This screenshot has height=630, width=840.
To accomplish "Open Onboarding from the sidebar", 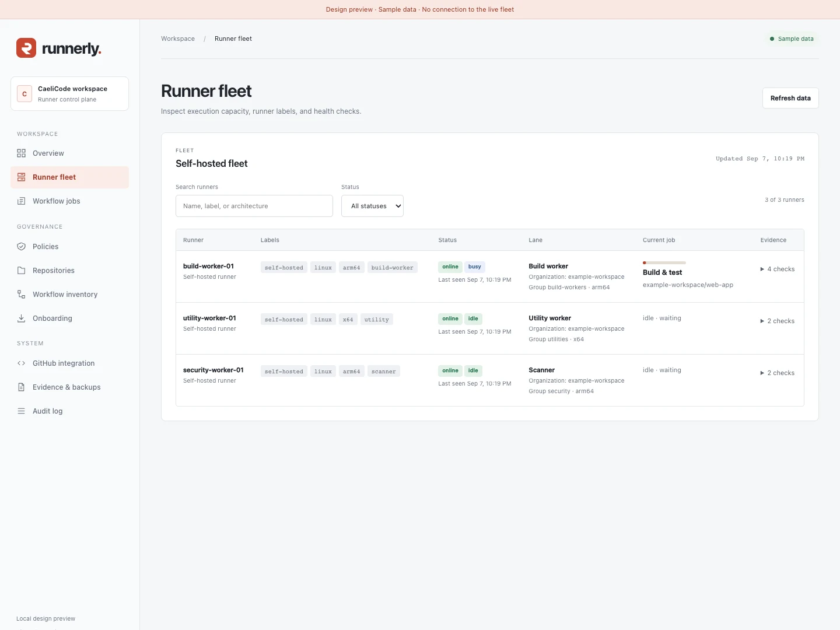I will click(69, 318).
